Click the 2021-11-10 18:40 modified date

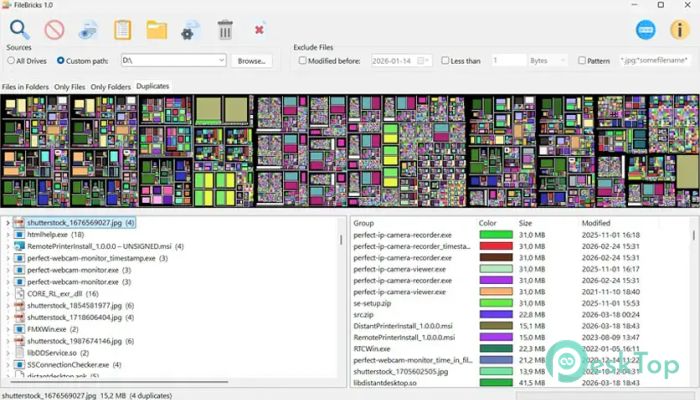610,292
